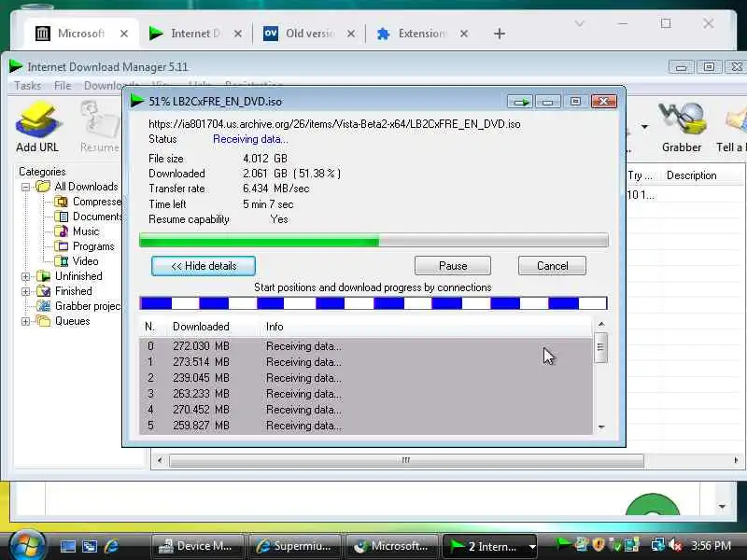Select the Queues folder

63,321
